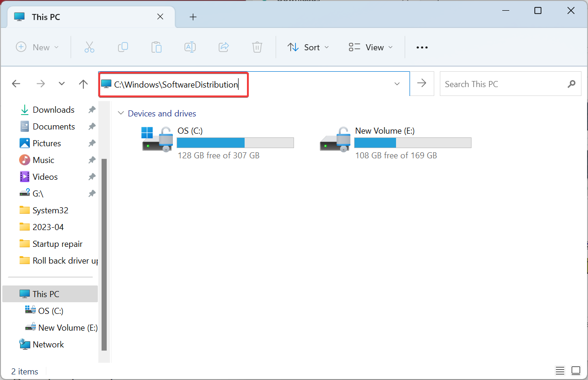This screenshot has height=380, width=588.
Task: Select the This PC tab
Action: point(84,17)
